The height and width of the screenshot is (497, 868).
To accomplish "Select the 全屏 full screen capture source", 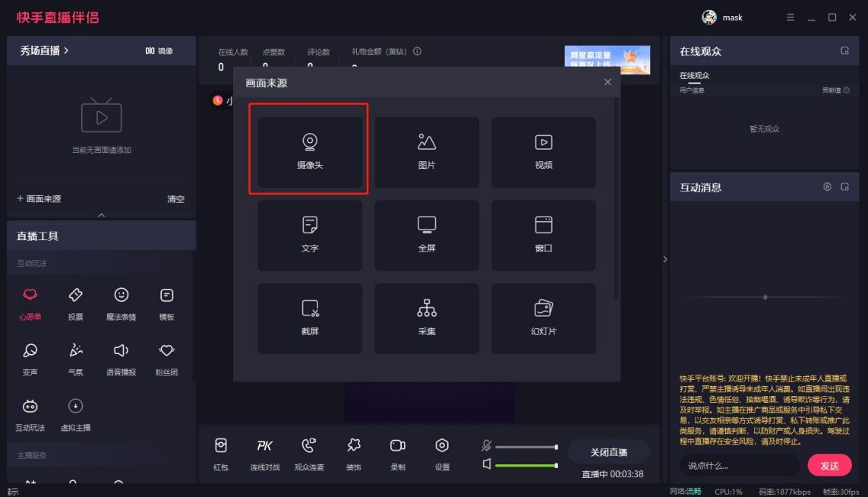I will click(x=426, y=235).
